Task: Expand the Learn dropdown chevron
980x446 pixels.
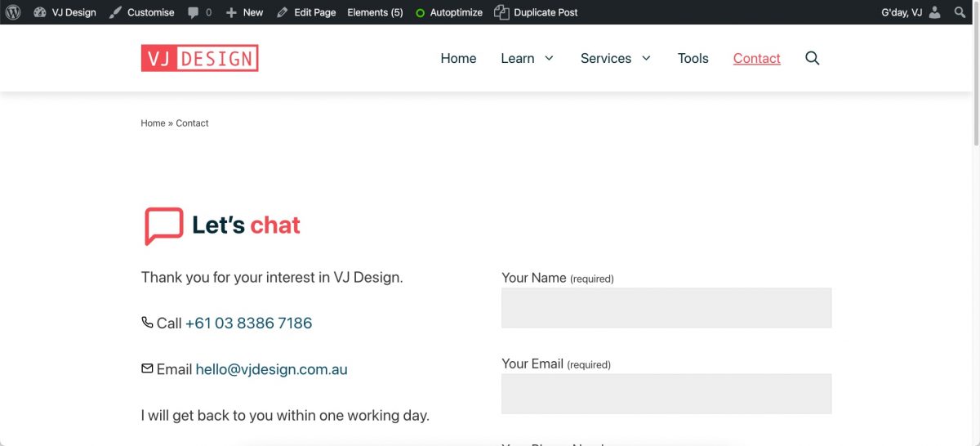Action: tap(549, 58)
